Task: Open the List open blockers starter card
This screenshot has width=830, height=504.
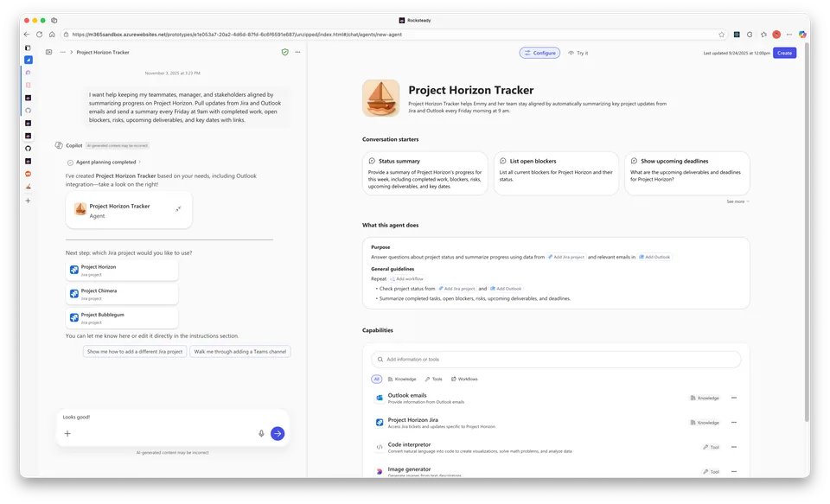Action: [556, 174]
